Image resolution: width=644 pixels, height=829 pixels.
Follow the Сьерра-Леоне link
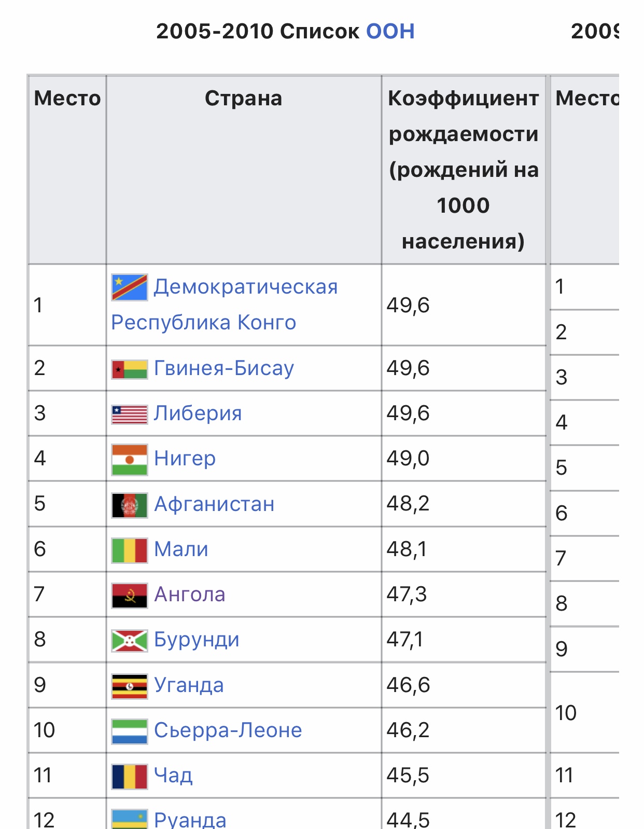[228, 730]
